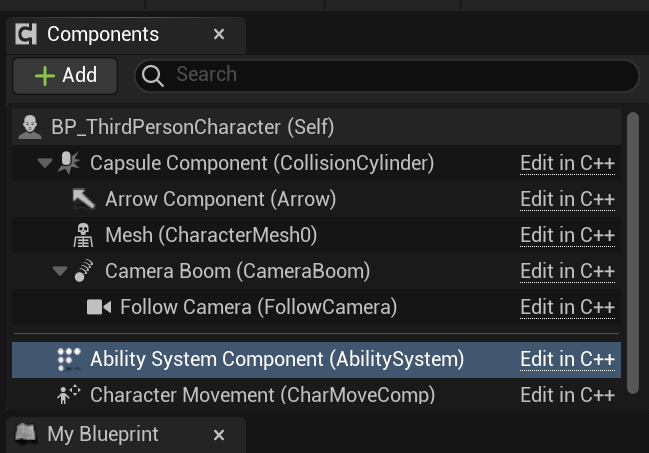
Task: Click the arrow icon beside Arrow Component
Action: tap(84, 199)
